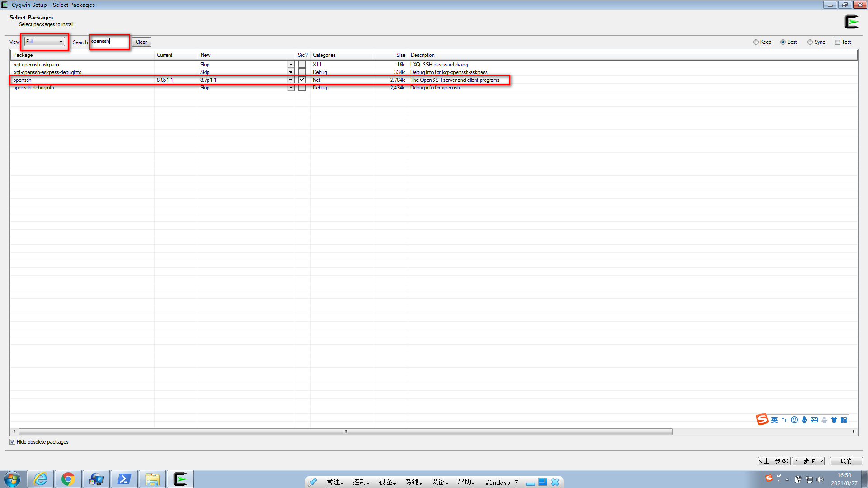Click the Sogou microphone voice input icon
Image resolution: width=868 pixels, height=488 pixels.
pos(804,420)
